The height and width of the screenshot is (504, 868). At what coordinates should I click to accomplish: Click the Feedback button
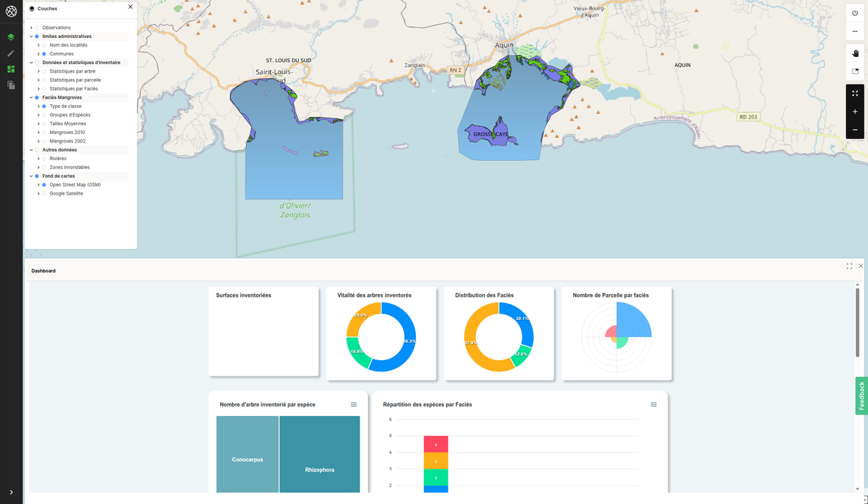click(861, 396)
